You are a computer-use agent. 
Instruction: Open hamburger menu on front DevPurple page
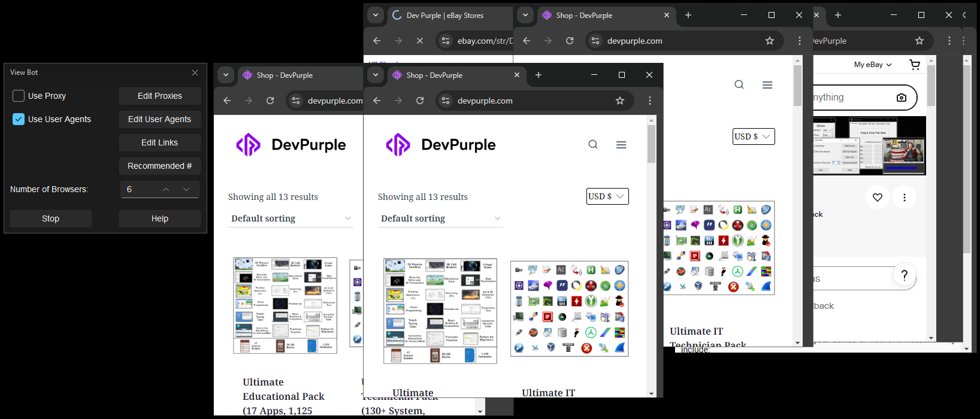click(621, 144)
